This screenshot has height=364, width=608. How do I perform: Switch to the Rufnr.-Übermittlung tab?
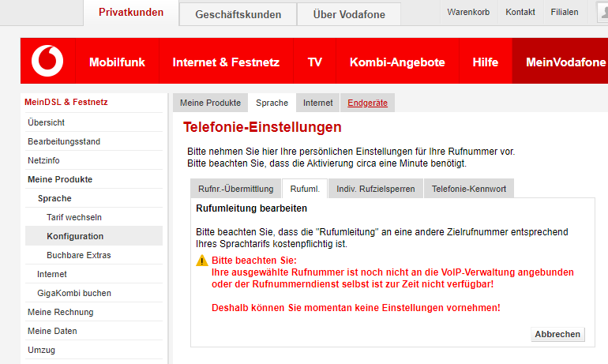[x=236, y=189]
